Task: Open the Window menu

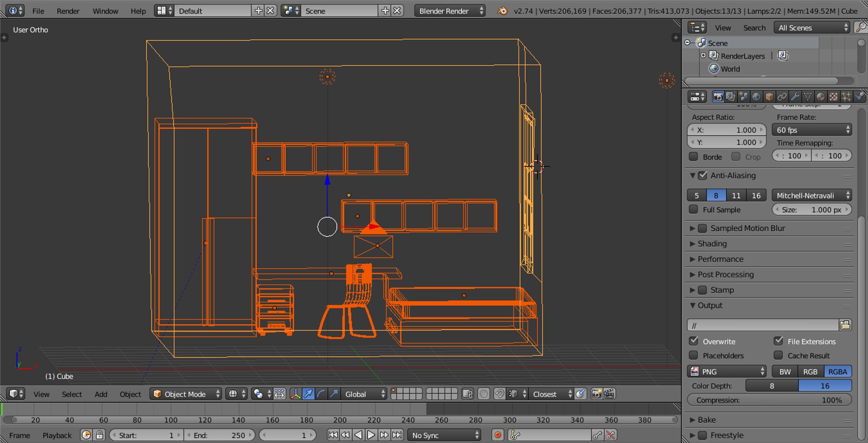Action: [x=105, y=11]
